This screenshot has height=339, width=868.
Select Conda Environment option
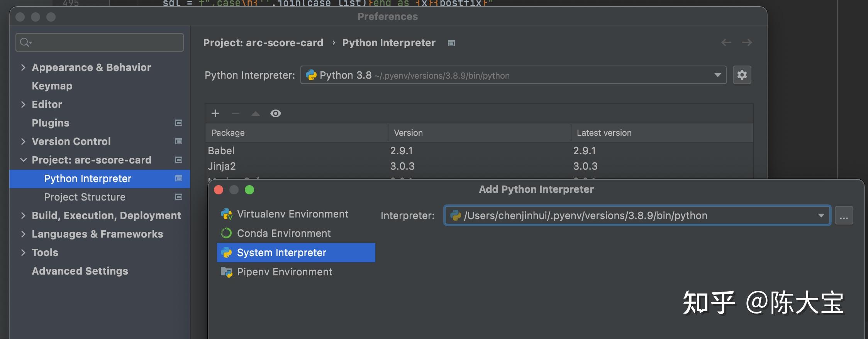pyautogui.click(x=283, y=233)
